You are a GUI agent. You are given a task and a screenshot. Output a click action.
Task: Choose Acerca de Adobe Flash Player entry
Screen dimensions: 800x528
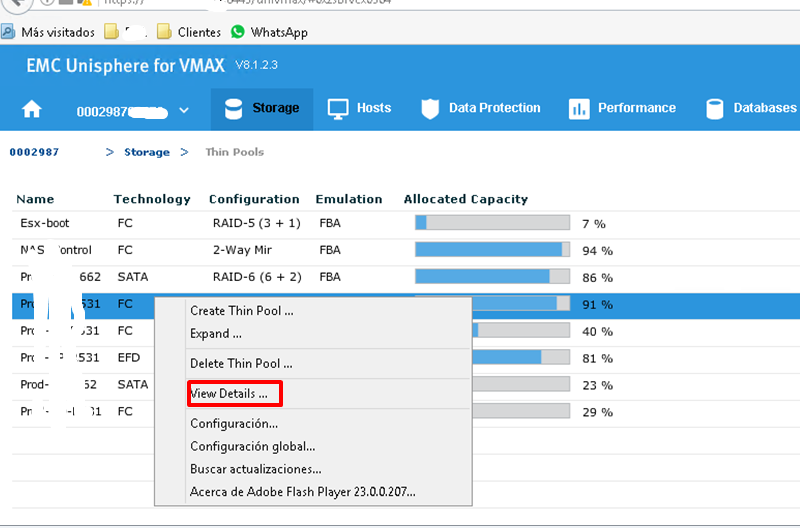click(303, 492)
